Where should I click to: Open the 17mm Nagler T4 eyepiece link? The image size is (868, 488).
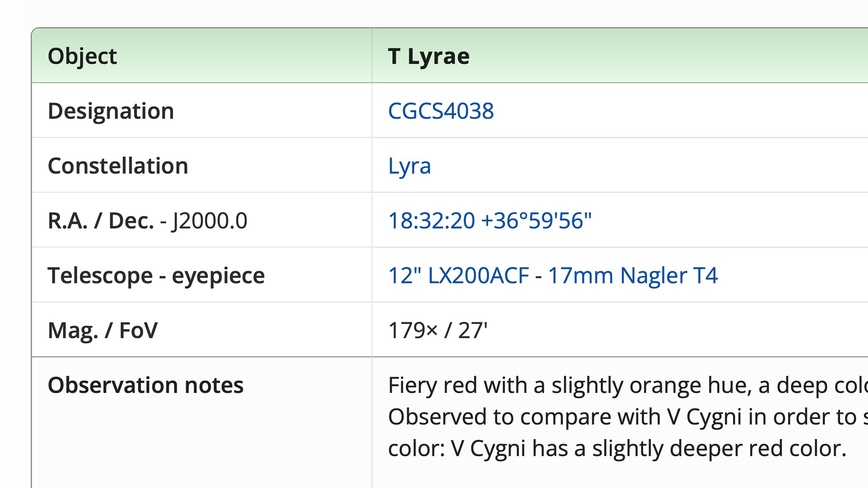point(633,276)
